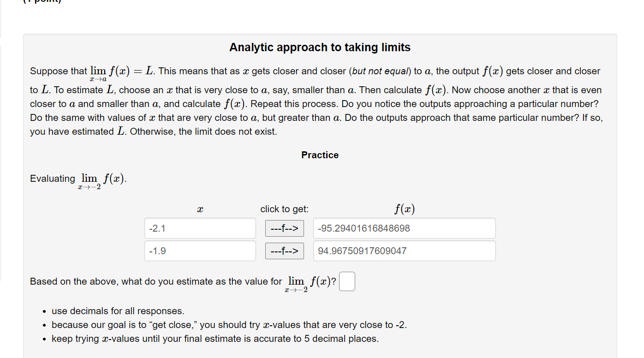Click the f(x) output field showing 94.96750917609047
Viewport: 644px width, 358px height.
tap(404, 251)
